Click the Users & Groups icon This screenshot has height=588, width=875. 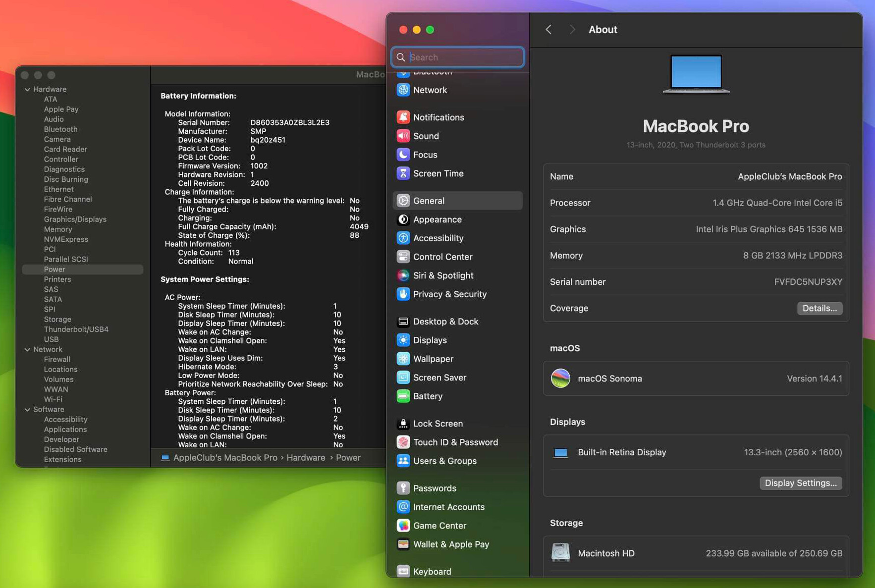(403, 461)
